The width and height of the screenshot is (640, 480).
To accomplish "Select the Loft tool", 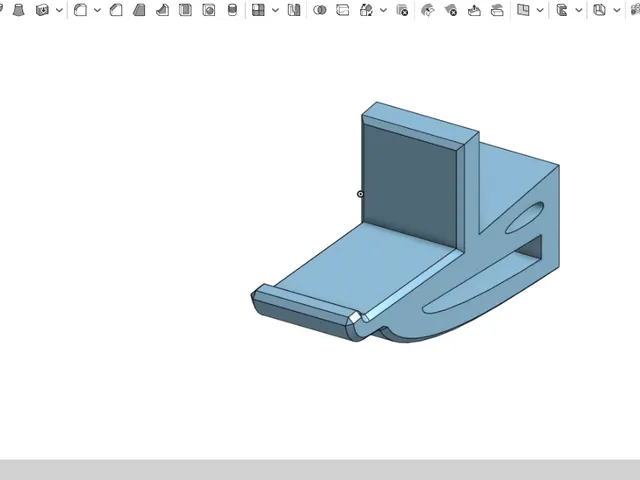I will tap(18, 10).
